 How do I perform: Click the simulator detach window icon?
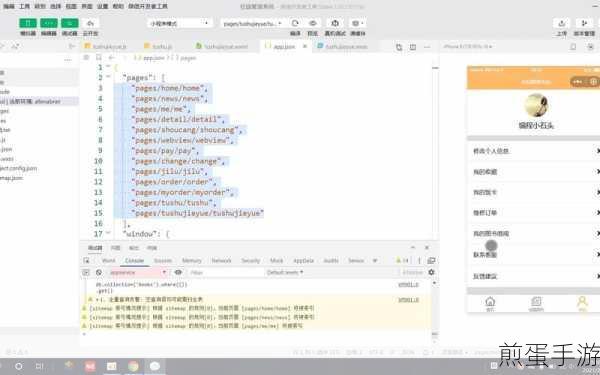click(590, 47)
